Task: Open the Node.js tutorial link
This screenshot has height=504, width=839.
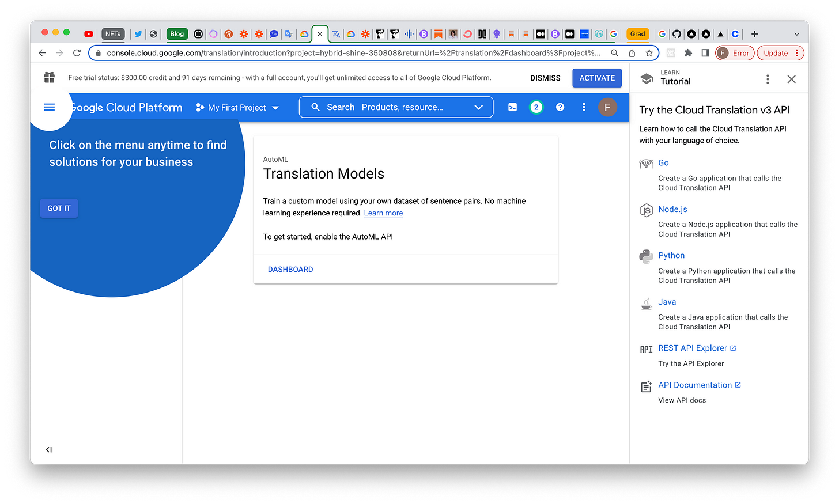Action: pos(672,210)
